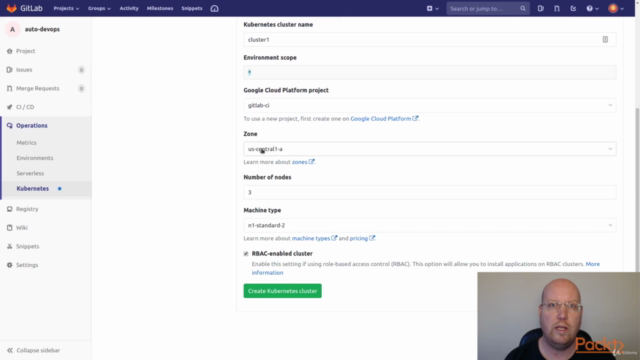Click the Snippets scissors icon

click(x=9, y=247)
